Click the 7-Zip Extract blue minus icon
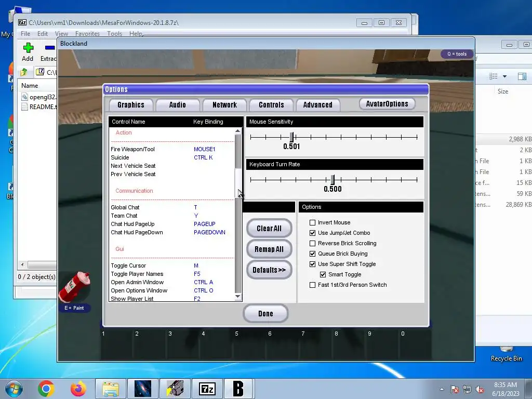The width and height of the screenshot is (532, 399). click(50, 47)
